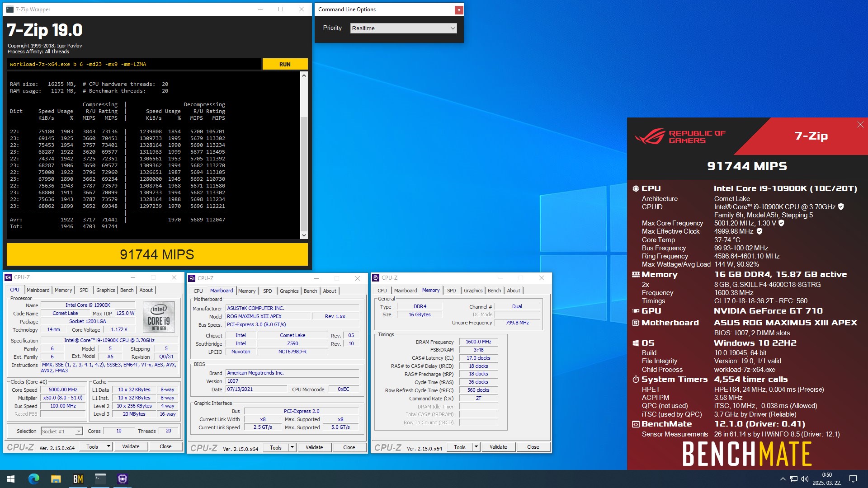The width and height of the screenshot is (868, 488).
Task: Click the BenchMate version section icon
Action: 636,424
